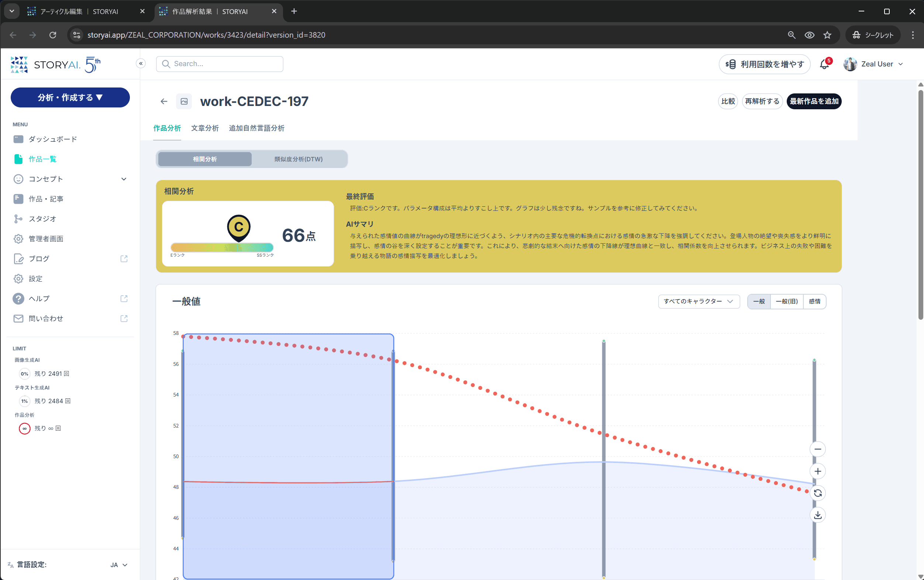The image size is (924, 580).
Task: Open Zeal User account menu
Action: [873, 64]
